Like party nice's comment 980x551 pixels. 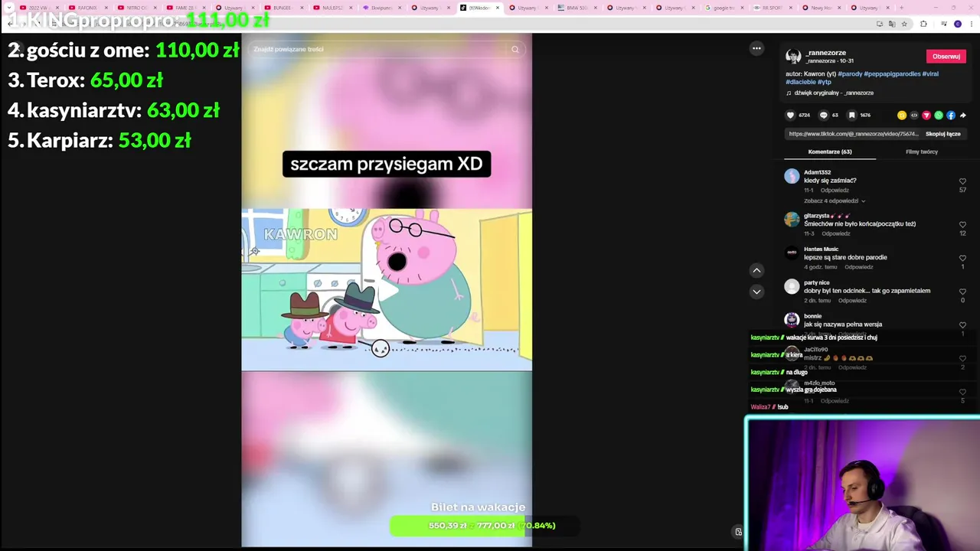click(x=962, y=292)
